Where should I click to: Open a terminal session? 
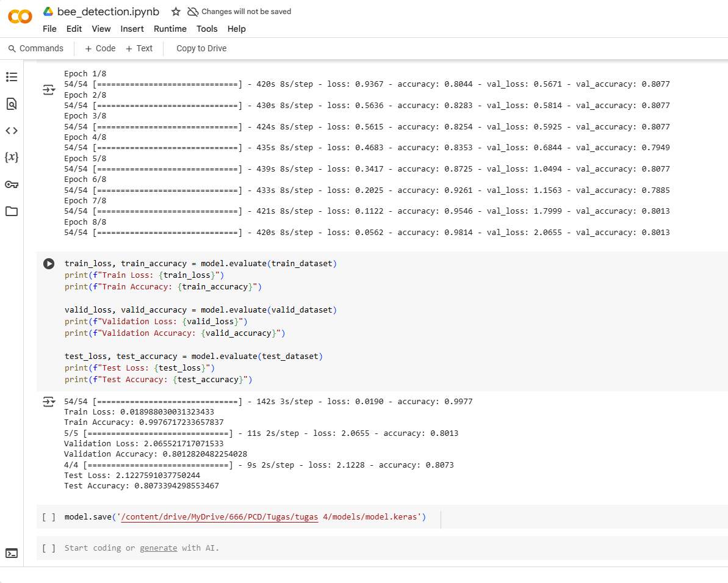tap(12, 553)
